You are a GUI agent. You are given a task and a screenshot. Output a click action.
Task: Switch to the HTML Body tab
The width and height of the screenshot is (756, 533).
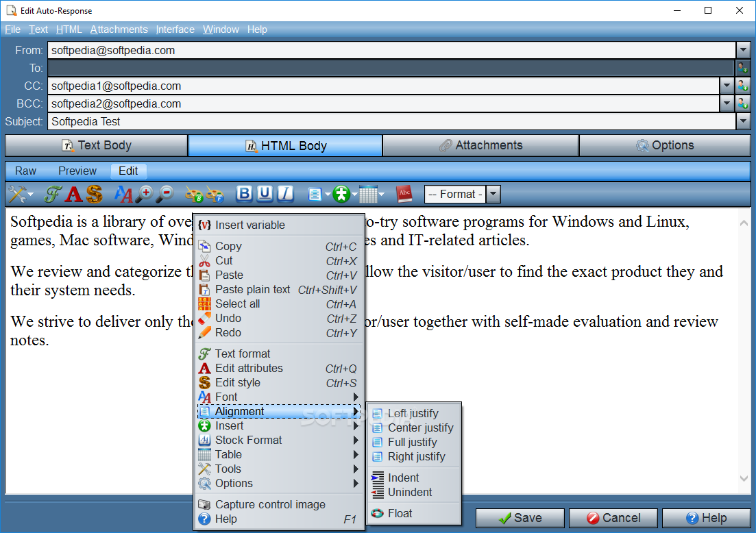click(x=285, y=145)
